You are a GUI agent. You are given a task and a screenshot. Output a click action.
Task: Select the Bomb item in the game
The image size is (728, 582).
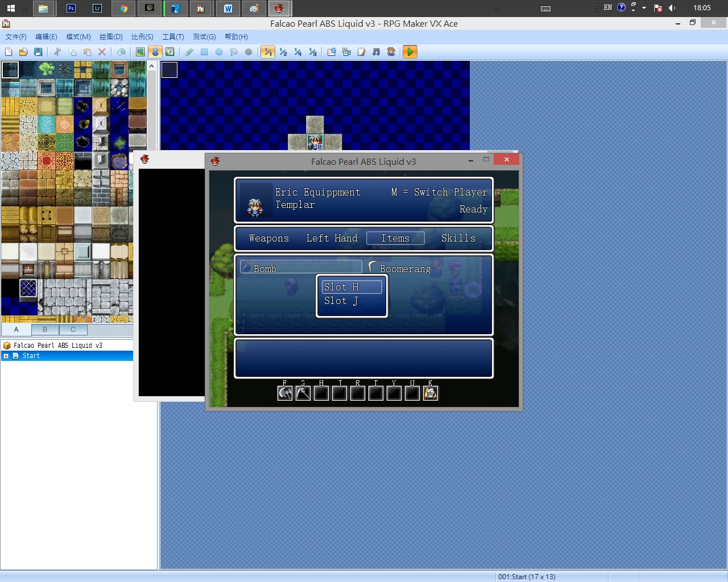[x=301, y=267]
